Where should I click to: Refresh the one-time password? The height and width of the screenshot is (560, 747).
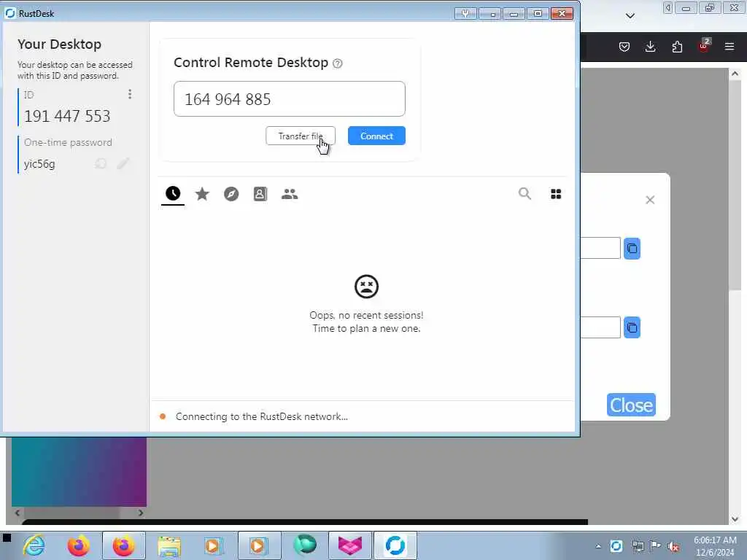pyautogui.click(x=101, y=164)
